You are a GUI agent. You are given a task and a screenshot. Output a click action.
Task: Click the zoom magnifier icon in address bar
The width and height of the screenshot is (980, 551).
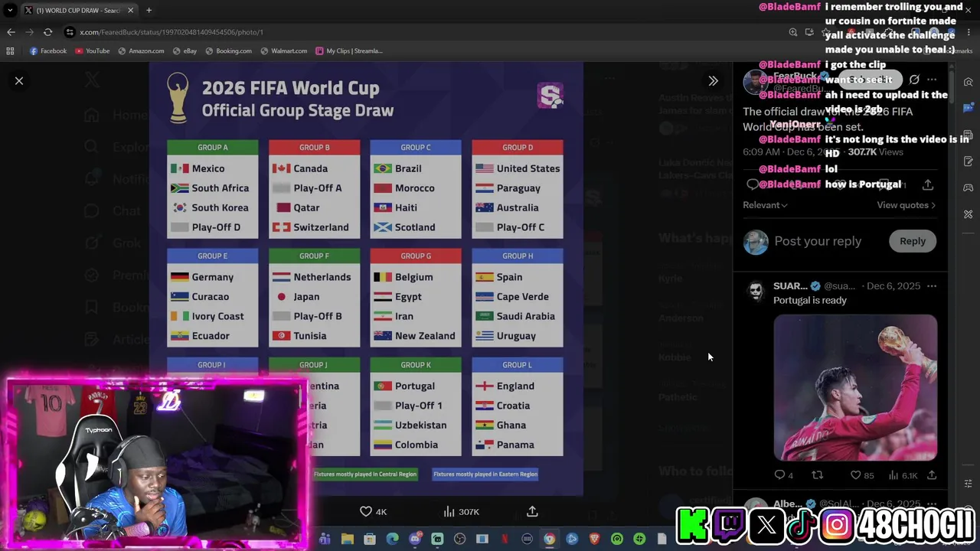coord(793,32)
